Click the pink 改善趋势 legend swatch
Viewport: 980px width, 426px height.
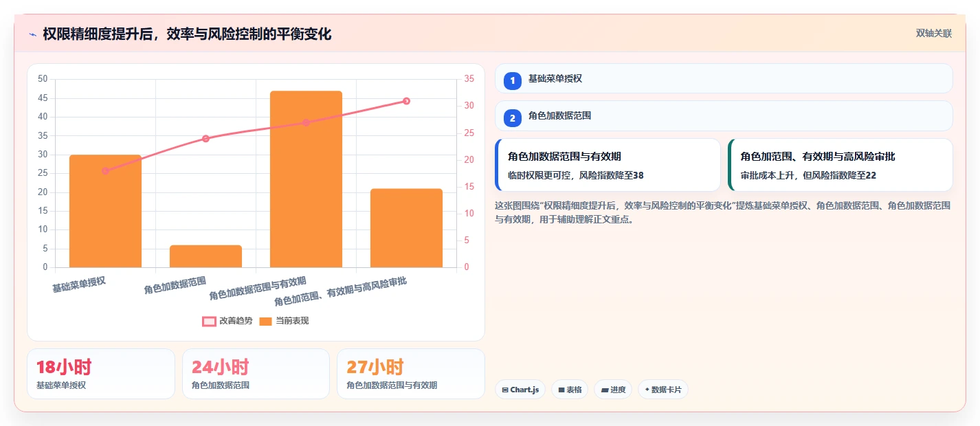[x=209, y=321]
